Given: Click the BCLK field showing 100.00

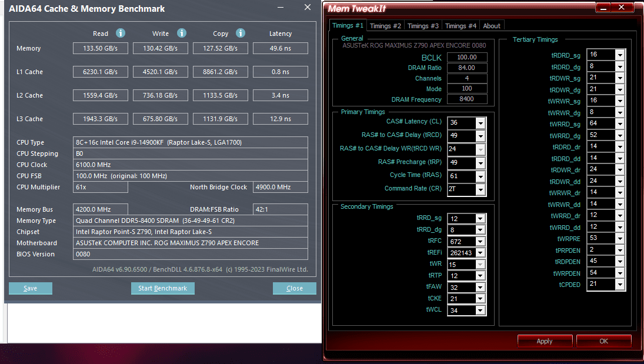Looking at the screenshot, I should click(467, 57).
